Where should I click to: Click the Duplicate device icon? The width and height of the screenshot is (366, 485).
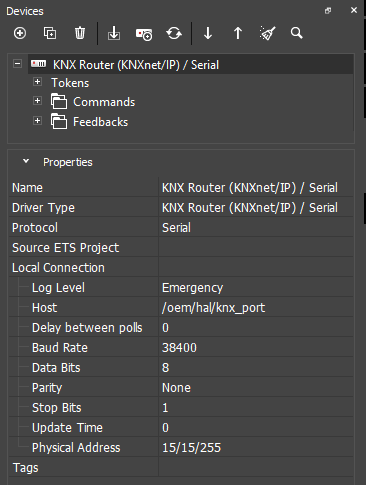tap(50, 33)
